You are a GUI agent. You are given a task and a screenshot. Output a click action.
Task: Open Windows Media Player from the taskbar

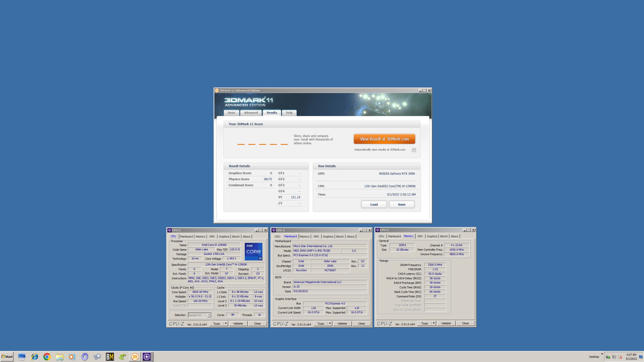pyautogui.click(x=72, y=356)
